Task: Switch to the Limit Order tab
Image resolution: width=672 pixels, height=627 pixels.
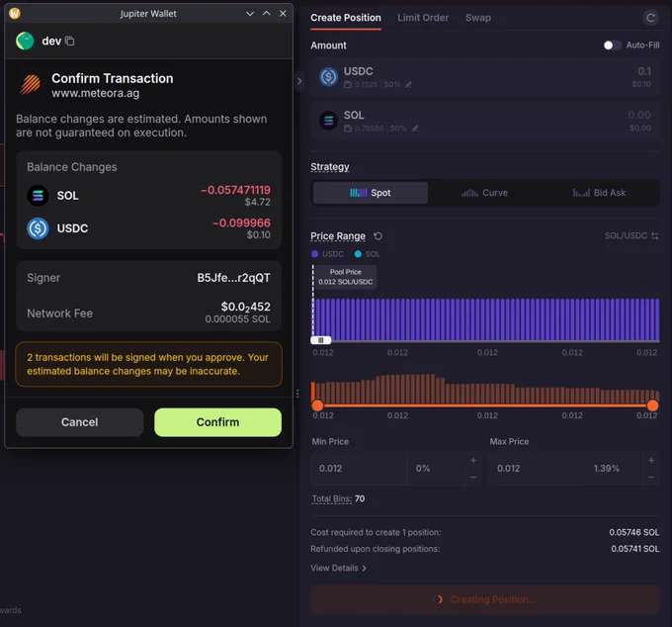Action: (x=423, y=18)
